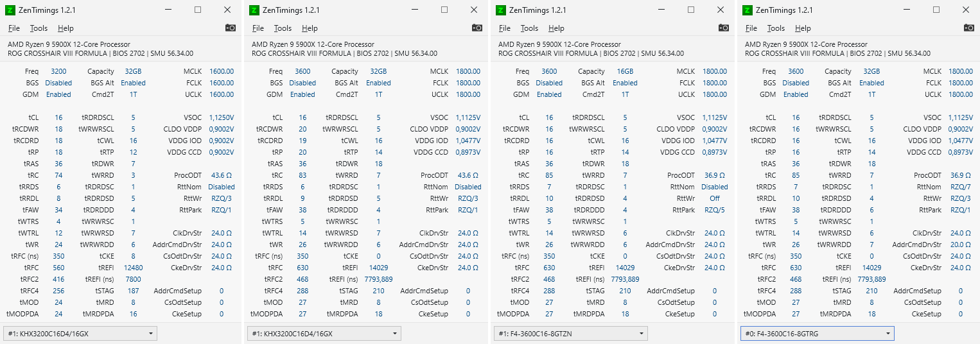Minimize the F4-3600C16-8GTZN ZenTimings window
980x344 pixels.
(661, 10)
